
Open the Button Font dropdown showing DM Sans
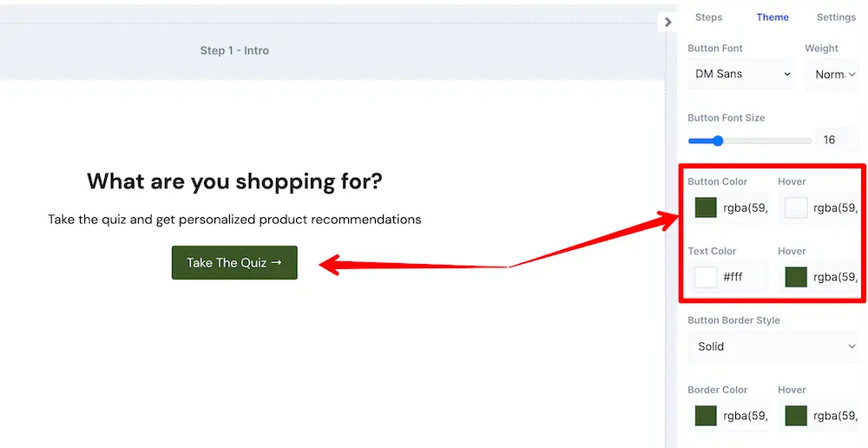pos(742,75)
